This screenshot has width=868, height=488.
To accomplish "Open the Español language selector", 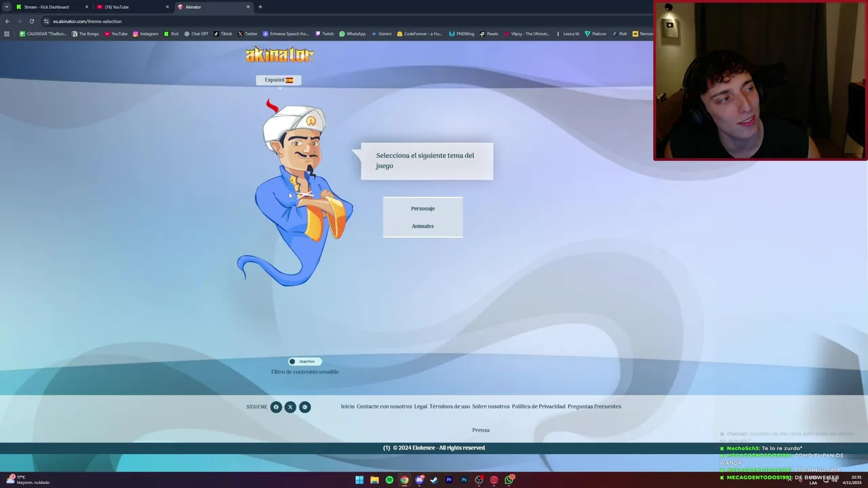I will click(278, 80).
